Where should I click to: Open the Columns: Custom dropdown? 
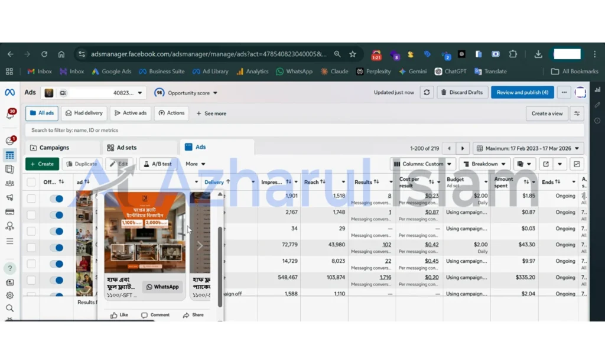(x=422, y=164)
